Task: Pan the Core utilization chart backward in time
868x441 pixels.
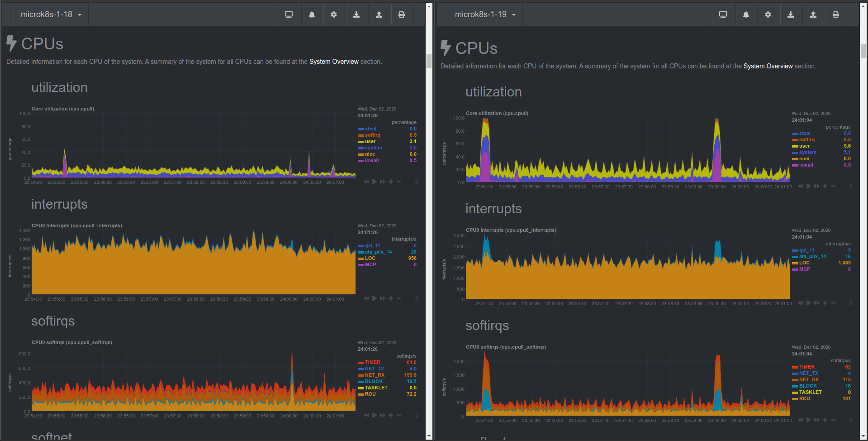Action: [x=366, y=181]
